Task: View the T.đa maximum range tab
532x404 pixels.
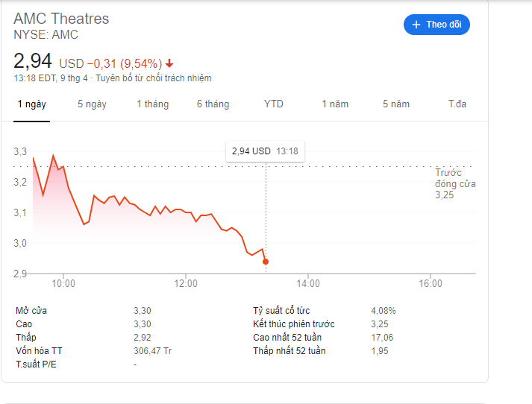Action: 457,104
